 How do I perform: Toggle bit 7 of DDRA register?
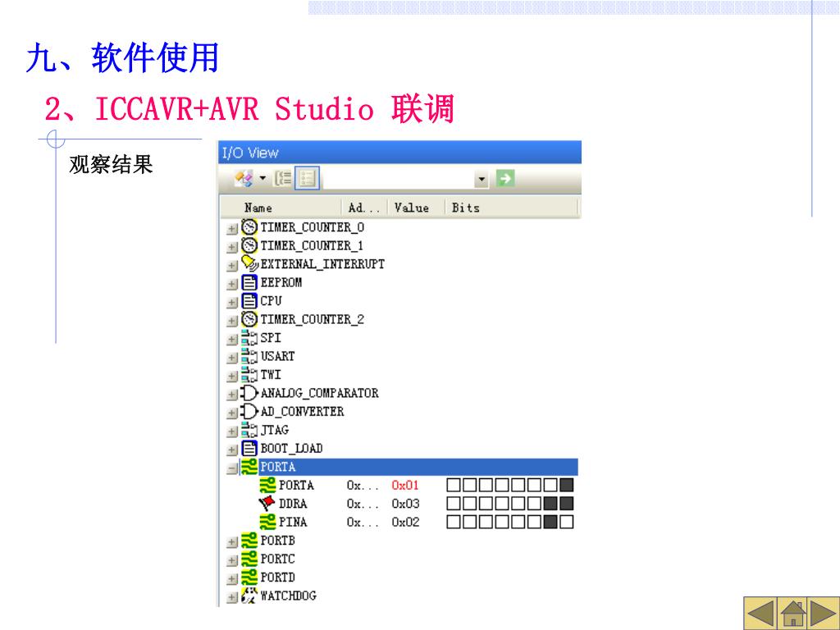pyautogui.click(x=454, y=504)
